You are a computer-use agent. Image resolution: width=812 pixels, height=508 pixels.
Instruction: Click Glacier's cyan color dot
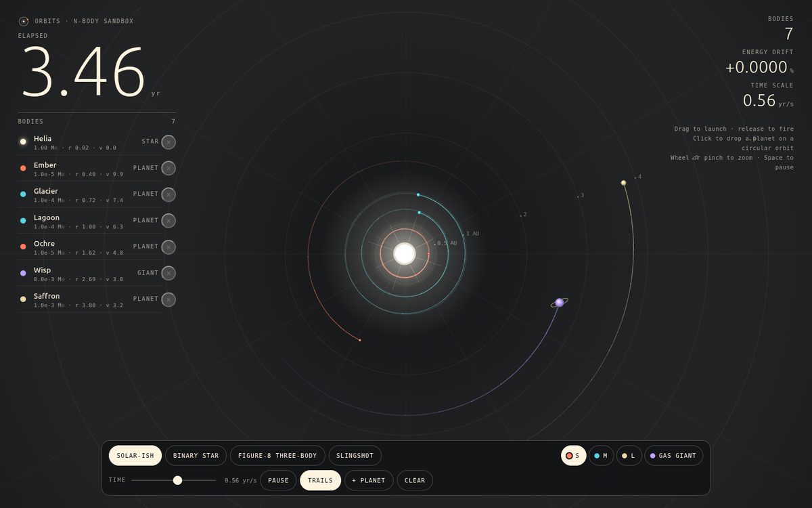coord(23,194)
